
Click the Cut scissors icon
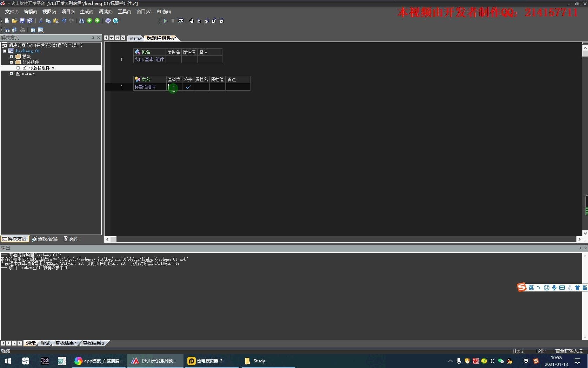41,21
